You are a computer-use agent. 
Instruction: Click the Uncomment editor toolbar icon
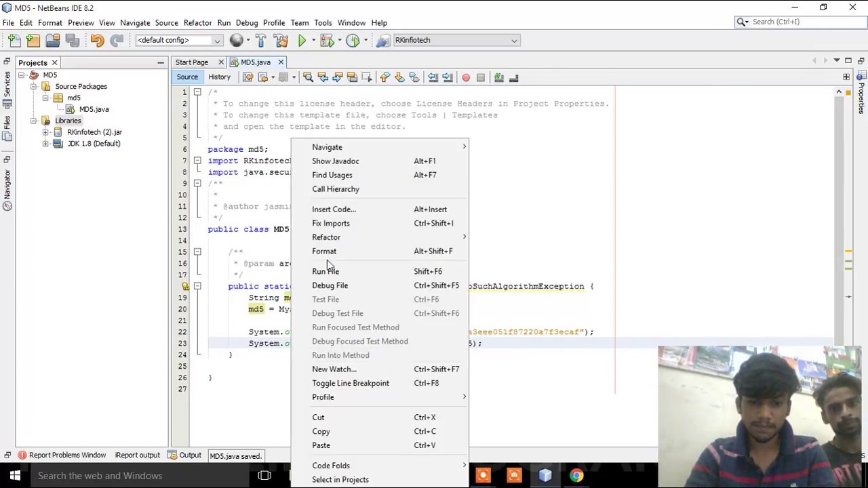[514, 77]
